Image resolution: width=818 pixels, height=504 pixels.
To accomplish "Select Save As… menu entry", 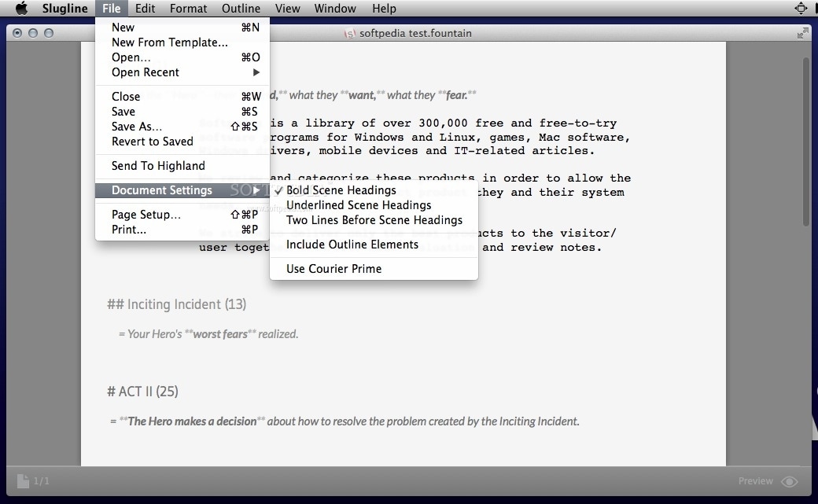I will pyautogui.click(x=182, y=127).
